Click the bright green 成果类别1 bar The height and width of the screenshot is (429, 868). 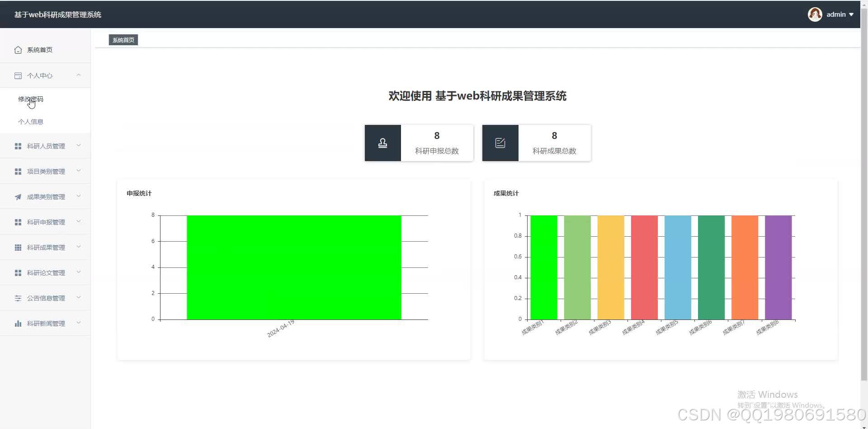point(544,267)
